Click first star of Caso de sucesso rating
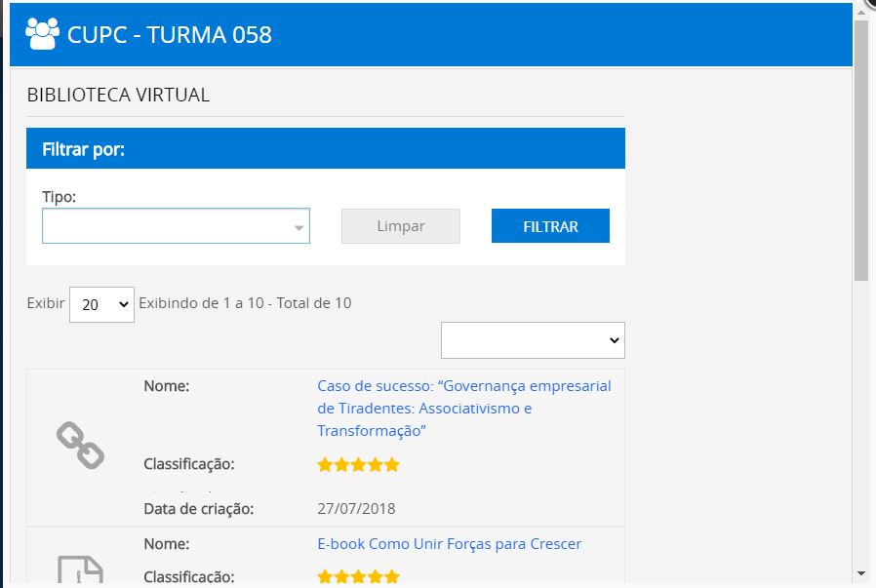 click(x=325, y=465)
